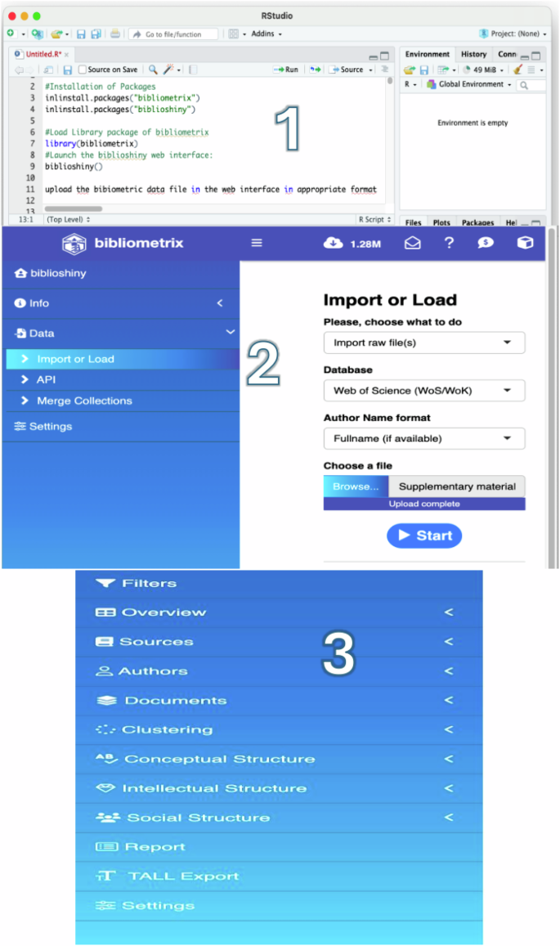Image resolution: width=560 pixels, height=946 pixels.
Task: Expand the Conceptual Structure menu section
Action: click(x=279, y=759)
